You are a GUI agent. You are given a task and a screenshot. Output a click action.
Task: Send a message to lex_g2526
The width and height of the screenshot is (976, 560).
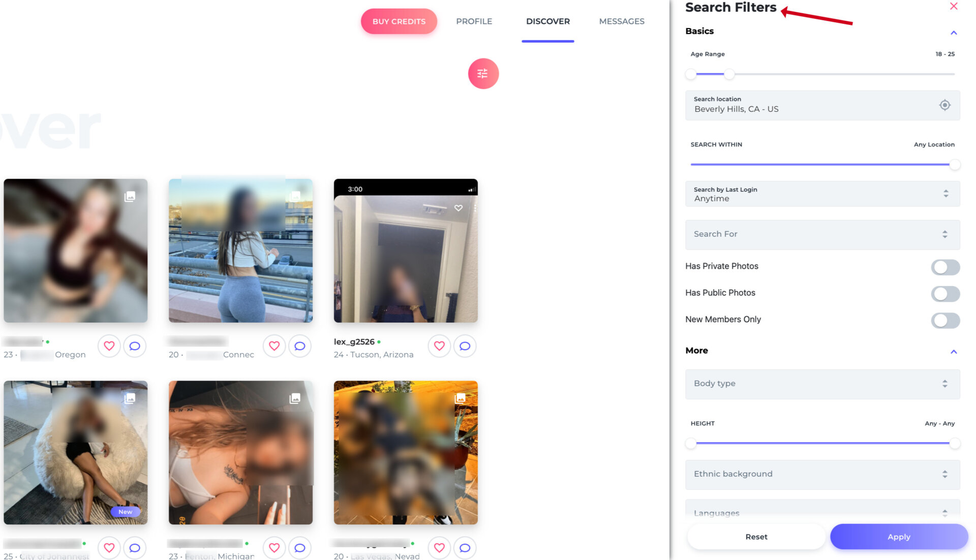[x=465, y=346]
